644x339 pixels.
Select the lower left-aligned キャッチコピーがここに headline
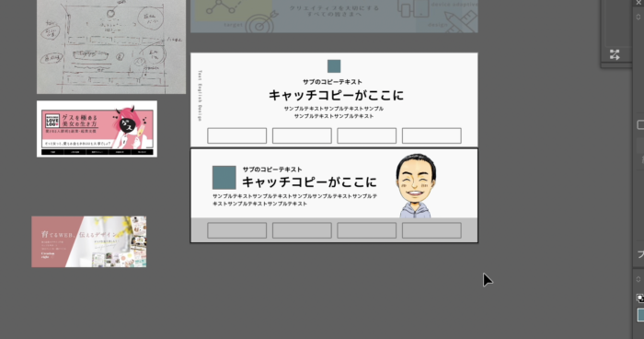(x=309, y=181)
